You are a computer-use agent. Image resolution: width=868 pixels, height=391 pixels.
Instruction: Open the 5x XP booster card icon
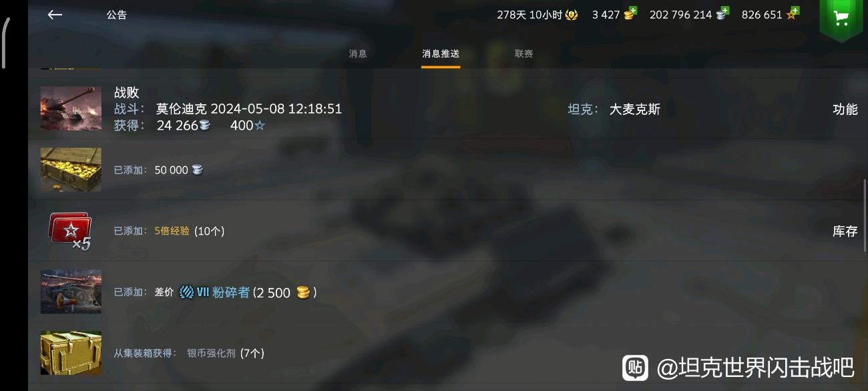coord(70,231)
